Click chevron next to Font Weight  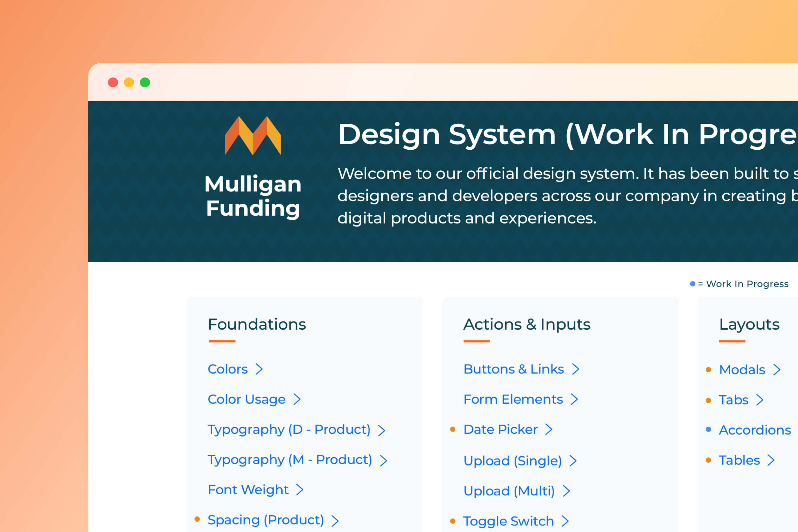(x=300, y=490)
